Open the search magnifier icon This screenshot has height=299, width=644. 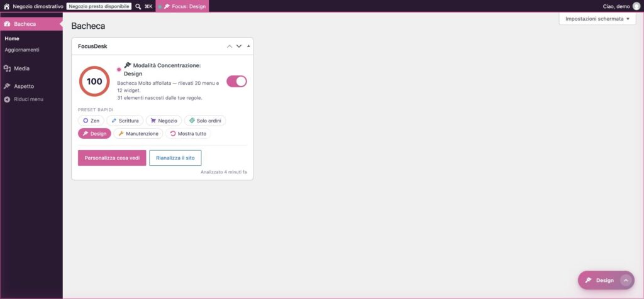click(x=138, y=6)
